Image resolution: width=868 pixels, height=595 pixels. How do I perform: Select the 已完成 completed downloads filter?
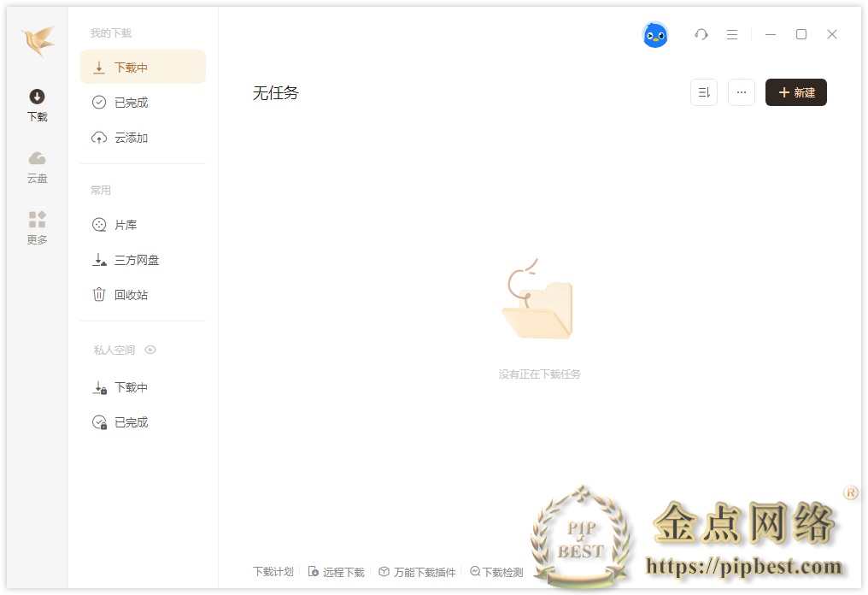[x=130, y=102]
